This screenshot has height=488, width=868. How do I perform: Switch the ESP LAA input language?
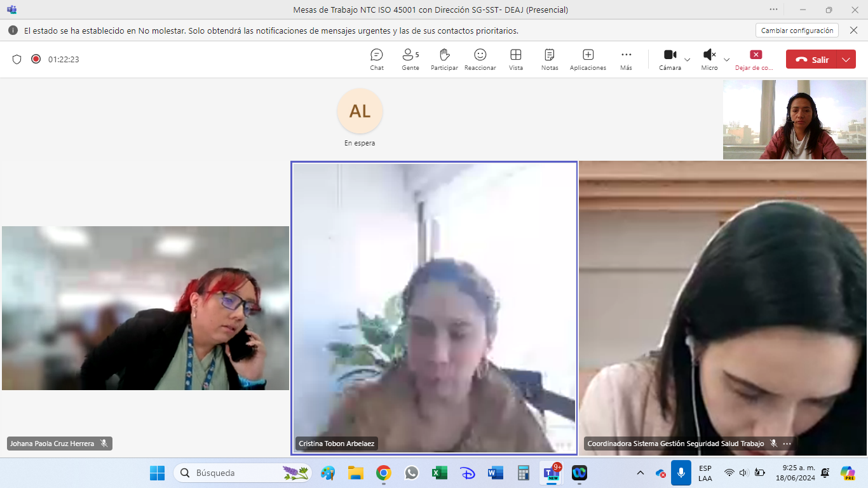click(705, 473)
